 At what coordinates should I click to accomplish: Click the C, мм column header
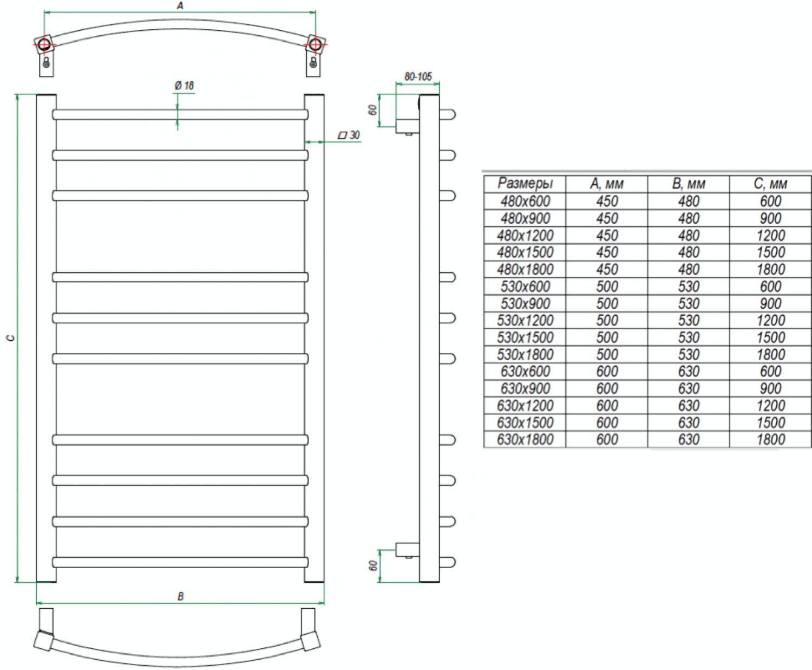coord(770,184)
